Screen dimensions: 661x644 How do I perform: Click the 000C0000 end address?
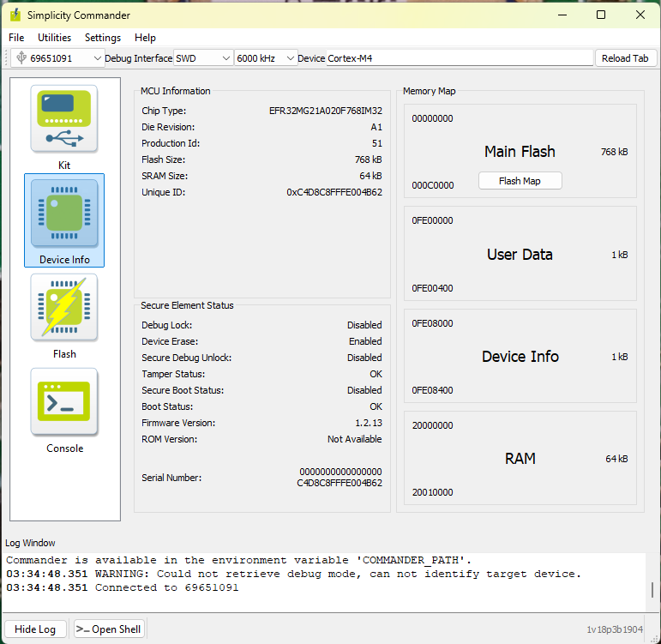tap(432, 185)
